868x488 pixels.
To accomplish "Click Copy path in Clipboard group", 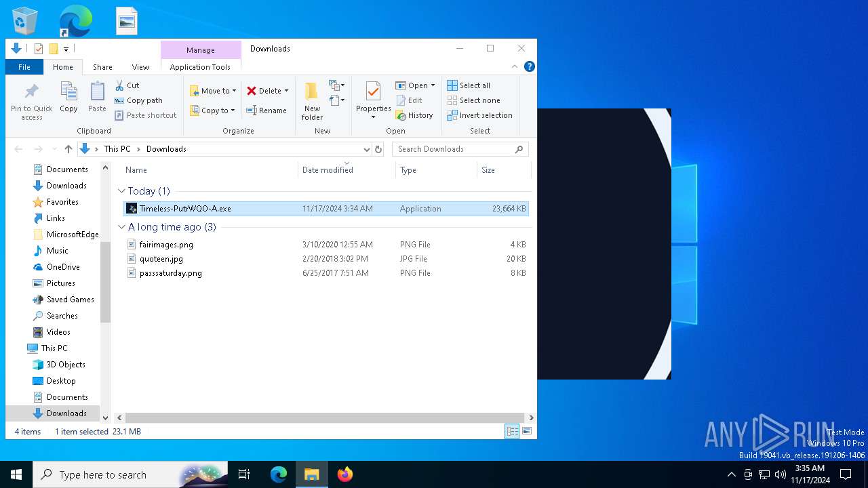I will point(138,100).
